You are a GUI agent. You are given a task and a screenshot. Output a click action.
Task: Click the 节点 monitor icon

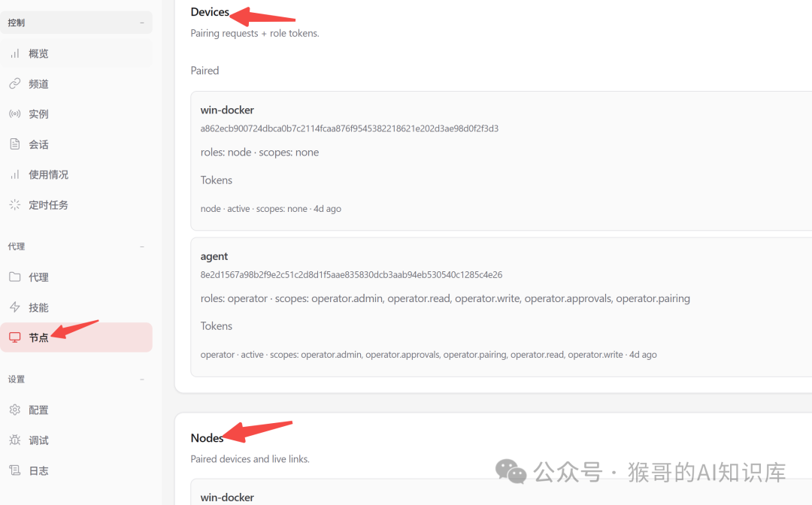point(15,337)
